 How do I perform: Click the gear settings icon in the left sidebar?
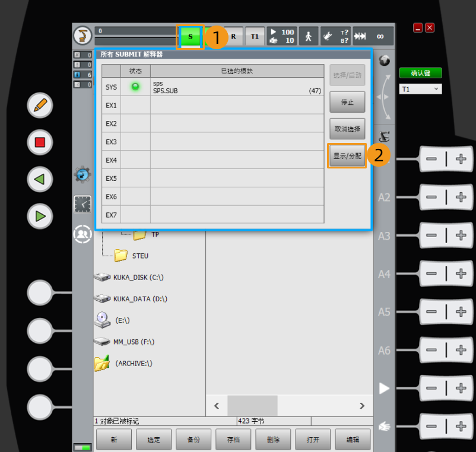coord(82,175)
